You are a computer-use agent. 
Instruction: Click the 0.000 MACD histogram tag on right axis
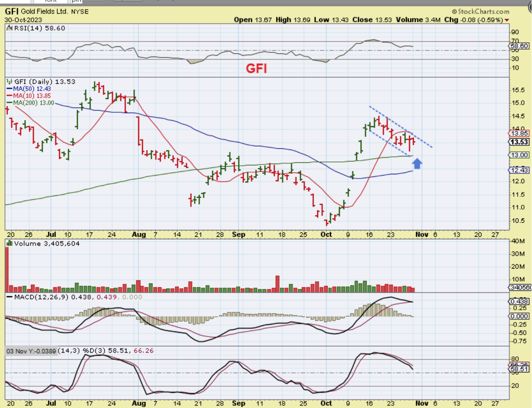pyautogui.click(x=519, y=316)
